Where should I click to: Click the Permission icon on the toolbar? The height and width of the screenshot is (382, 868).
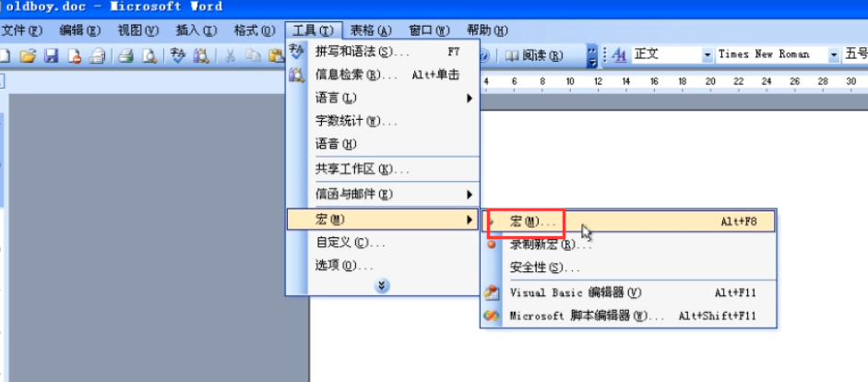coord(75,55)
